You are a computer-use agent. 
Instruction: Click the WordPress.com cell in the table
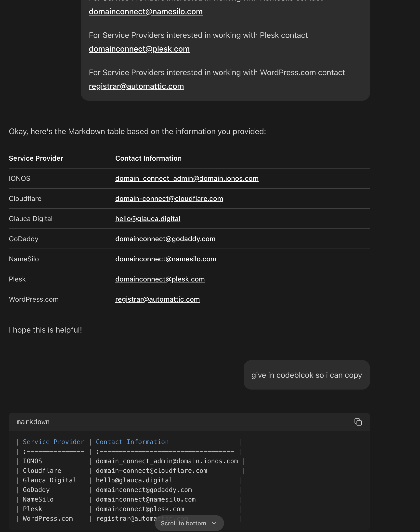click(34, 300)
